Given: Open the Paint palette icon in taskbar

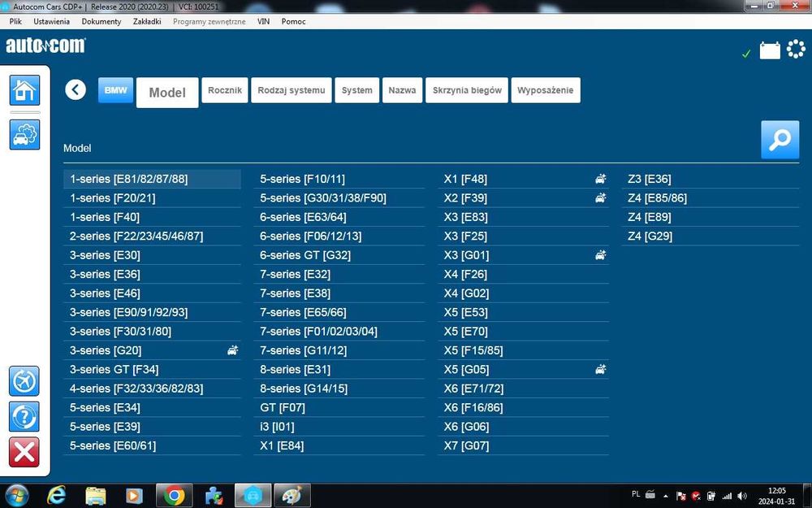Looking at the screenshot, I should pos(292,496).
